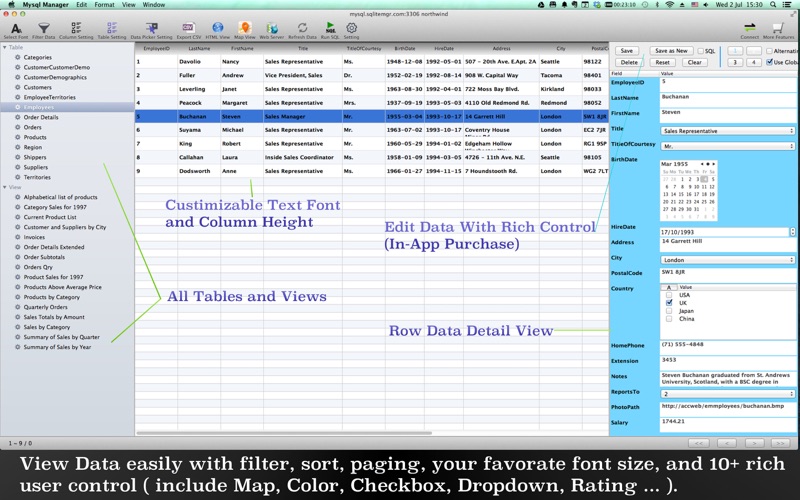
Task: Click horizontal scrollbar below data table
Action: [284, 433]
